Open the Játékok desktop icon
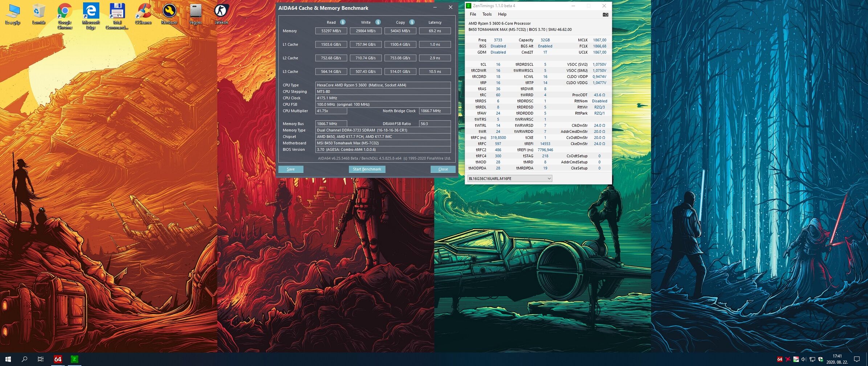Image resolution: width=868 pixels, height=366 pixels. pos(221,15)
